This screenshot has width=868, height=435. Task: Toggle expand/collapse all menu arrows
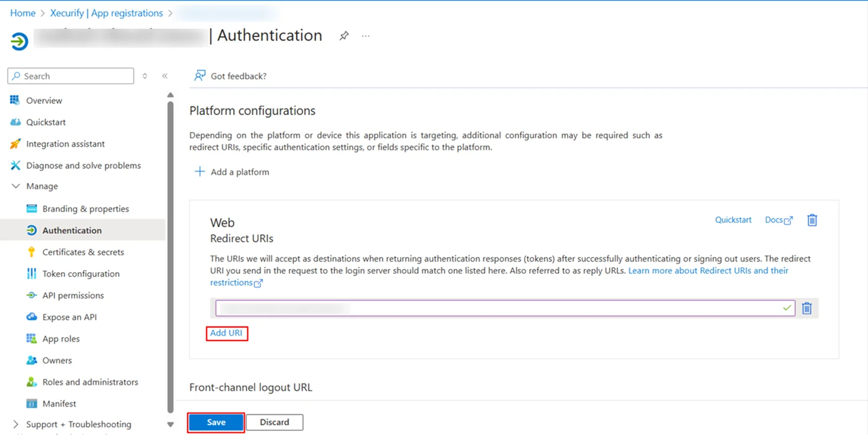(145, 76)
